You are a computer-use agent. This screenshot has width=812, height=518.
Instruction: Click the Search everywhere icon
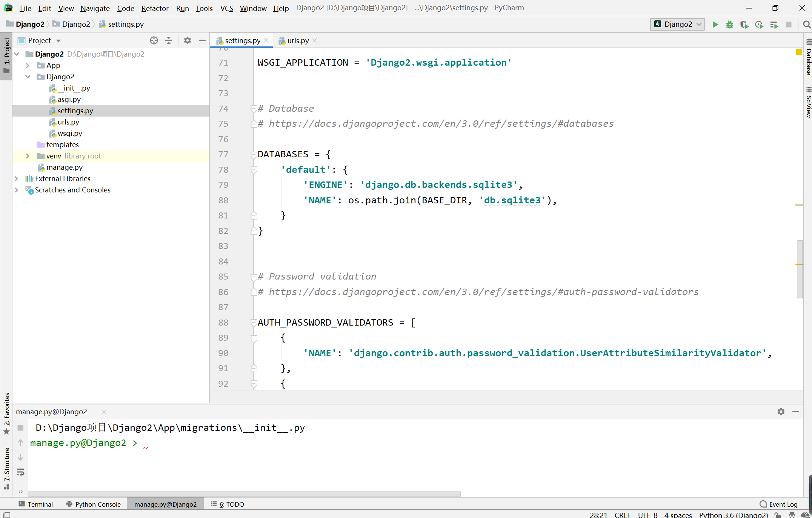pos(807,24)
